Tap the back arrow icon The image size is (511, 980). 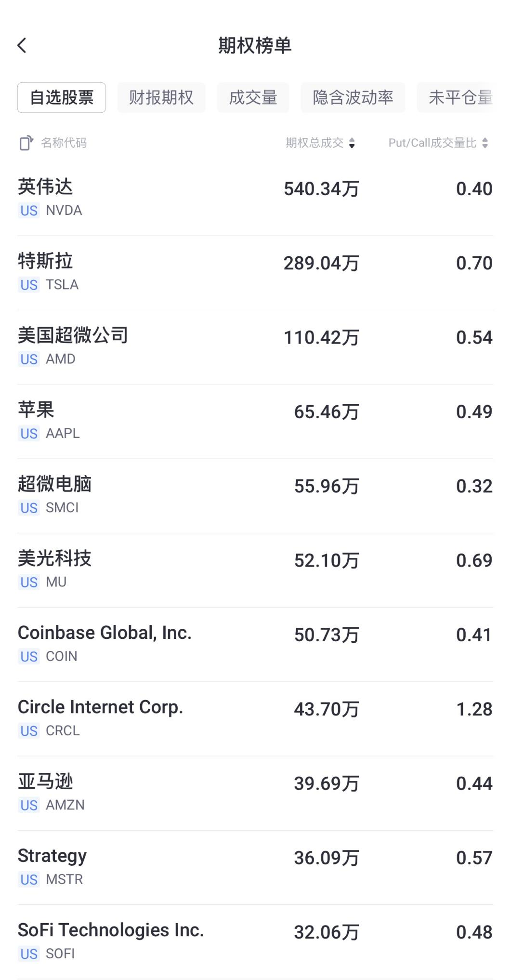coord(22,46)
